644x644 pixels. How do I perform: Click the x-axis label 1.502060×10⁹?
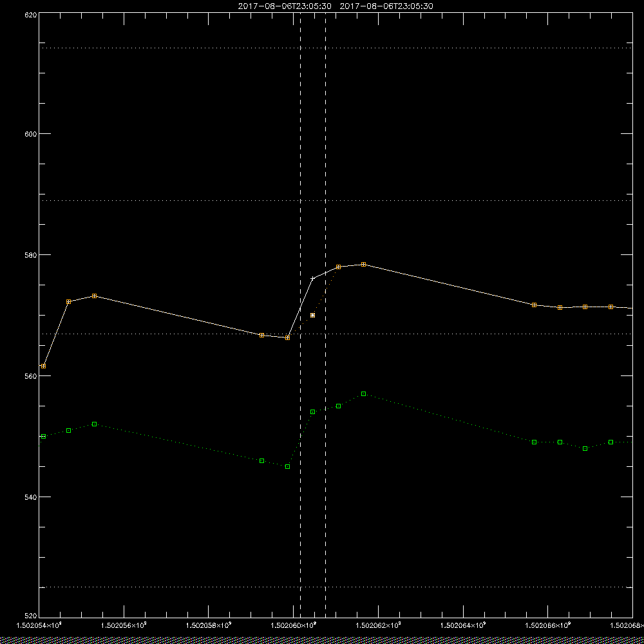(294, 625)
